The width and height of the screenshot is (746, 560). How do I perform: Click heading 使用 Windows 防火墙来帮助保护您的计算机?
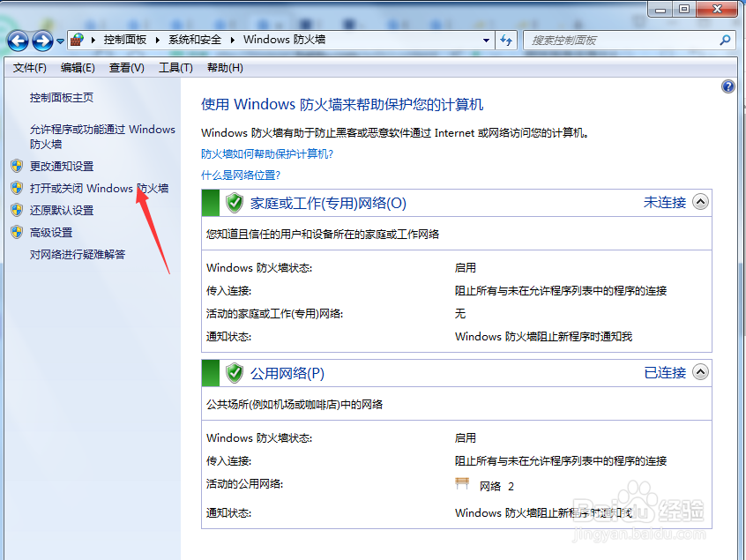pos(342,104)
